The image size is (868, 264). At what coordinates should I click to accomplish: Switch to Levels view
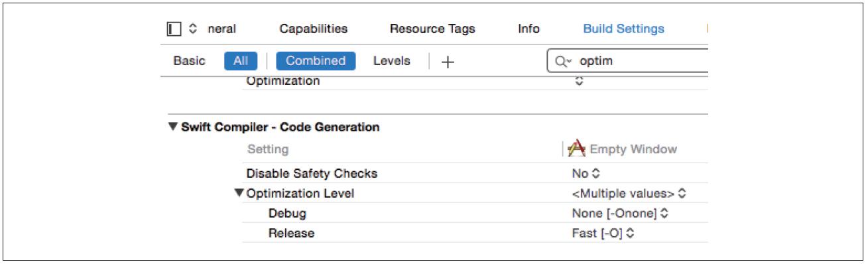click(392, 61)
